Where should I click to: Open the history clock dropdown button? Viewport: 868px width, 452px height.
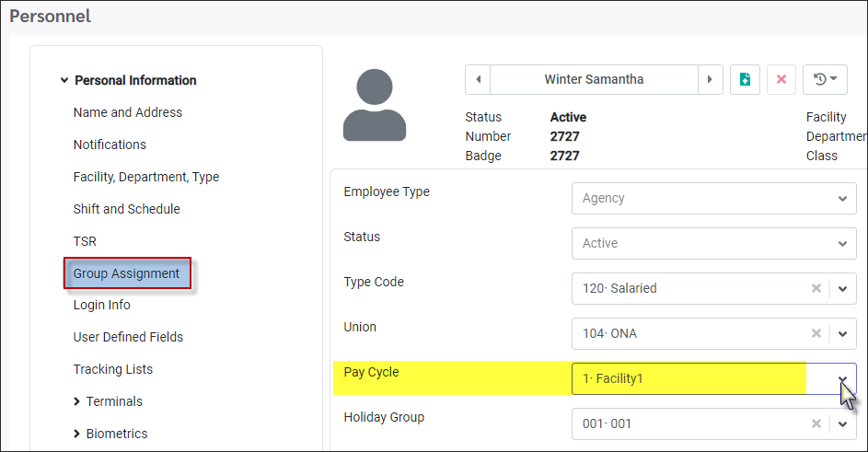[x=825, y=80]
